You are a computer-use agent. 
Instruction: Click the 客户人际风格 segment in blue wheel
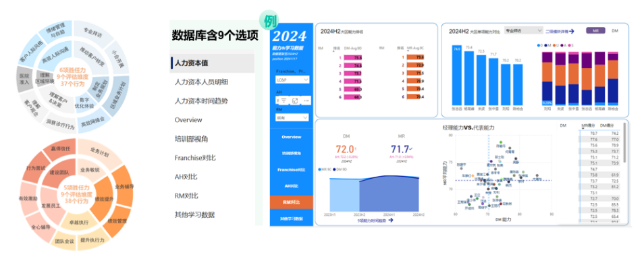[x=30, y=53]
